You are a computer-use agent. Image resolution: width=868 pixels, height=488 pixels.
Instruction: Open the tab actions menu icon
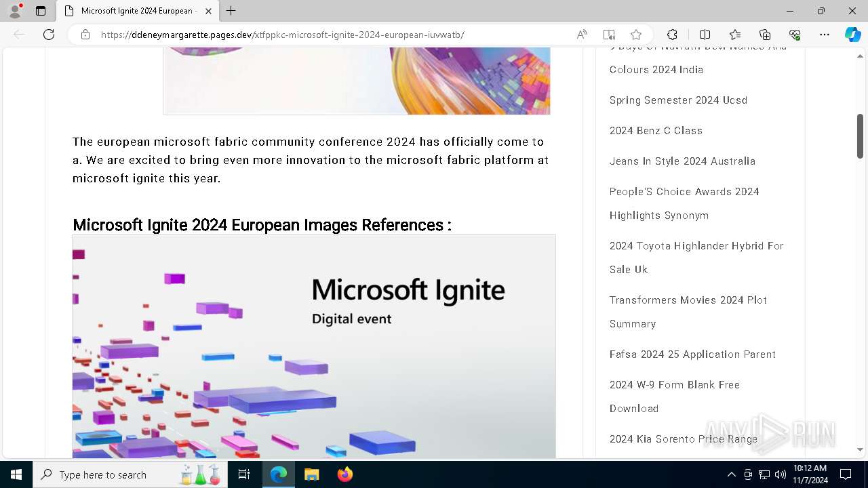[x=41, y=11]
